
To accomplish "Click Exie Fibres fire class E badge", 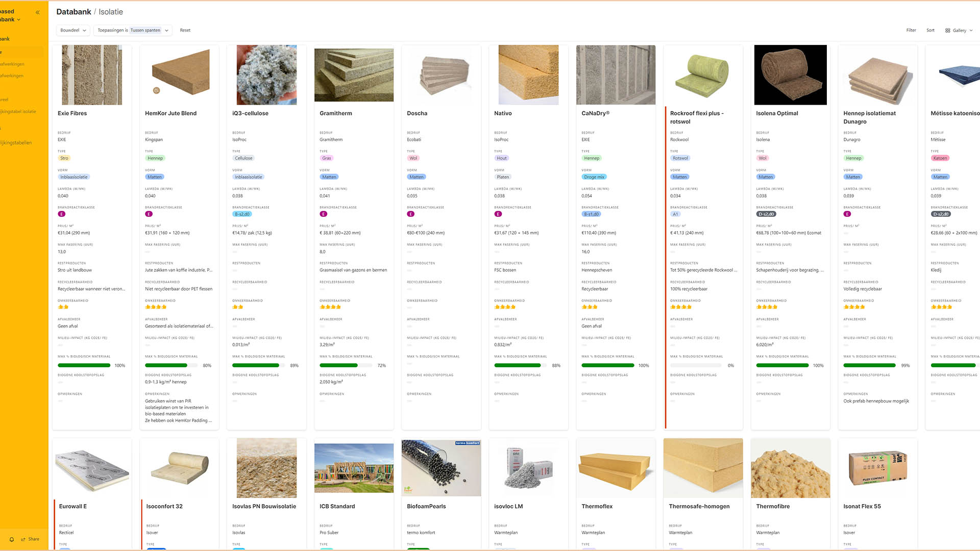I will pos(62,214).
